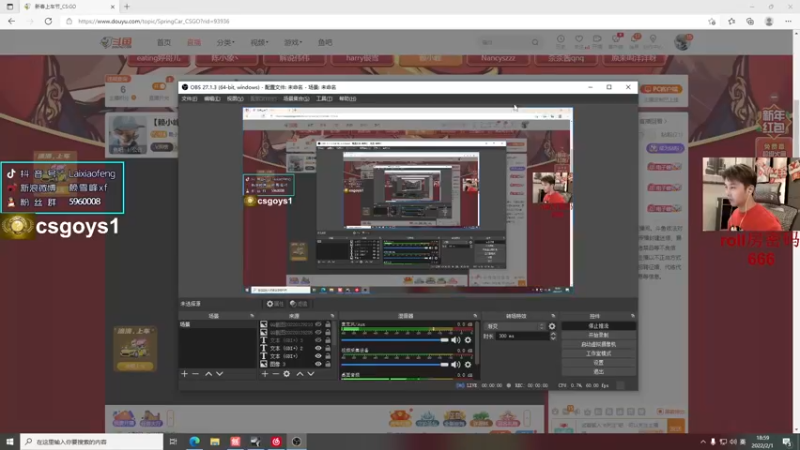Expand the 分类 dropdown in Douyu nav

225,42
